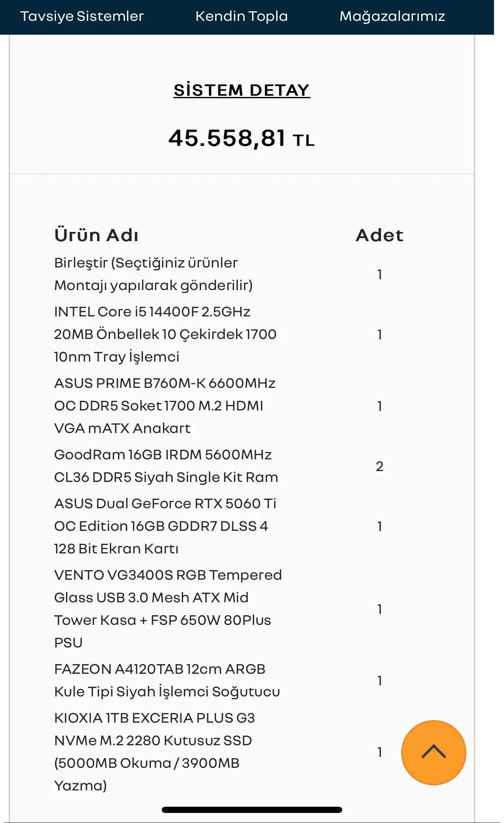Viewport: 504px width, 823px height.
Task: Select the GoodRam 16GB IRDM RAM item
Action: coord(166,466)
